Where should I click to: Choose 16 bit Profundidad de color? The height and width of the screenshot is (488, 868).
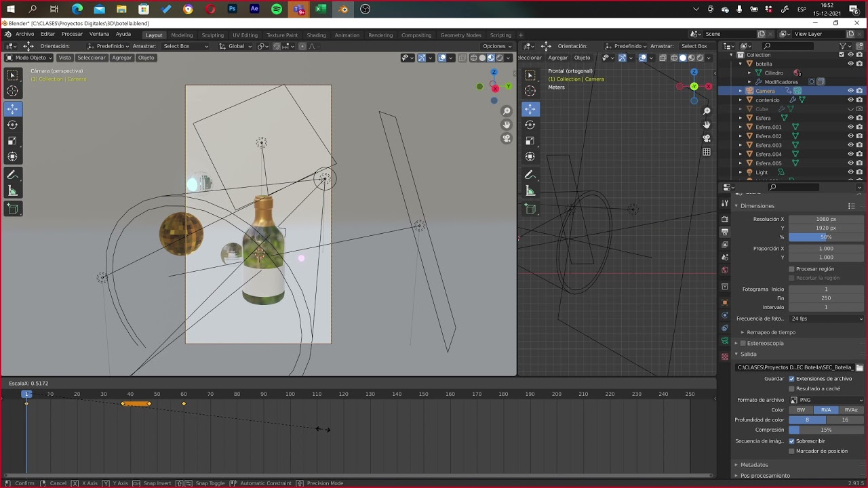coord(845,420)
